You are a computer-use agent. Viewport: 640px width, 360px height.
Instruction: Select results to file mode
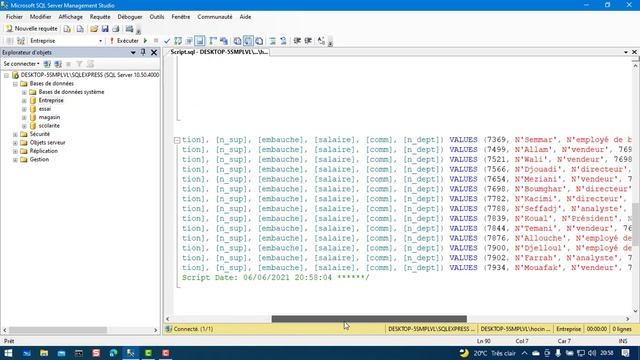tap(259, 41)
